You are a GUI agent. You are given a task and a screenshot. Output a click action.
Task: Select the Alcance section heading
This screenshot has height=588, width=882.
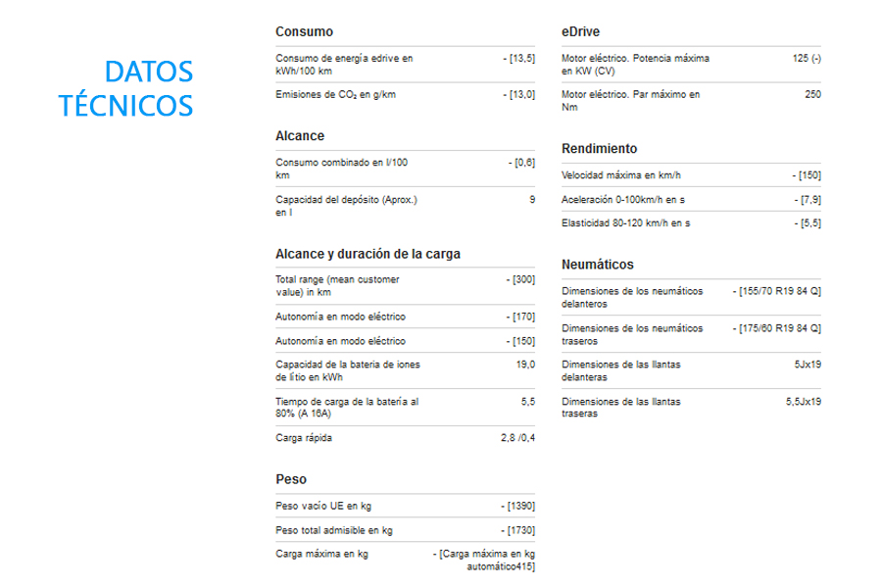click(x=300, y=136)
